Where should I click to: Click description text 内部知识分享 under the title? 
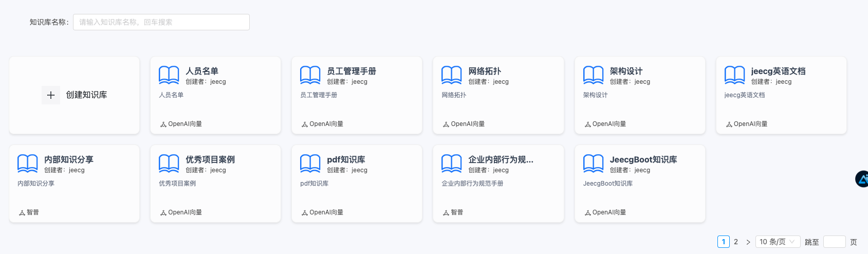[36, 184]
